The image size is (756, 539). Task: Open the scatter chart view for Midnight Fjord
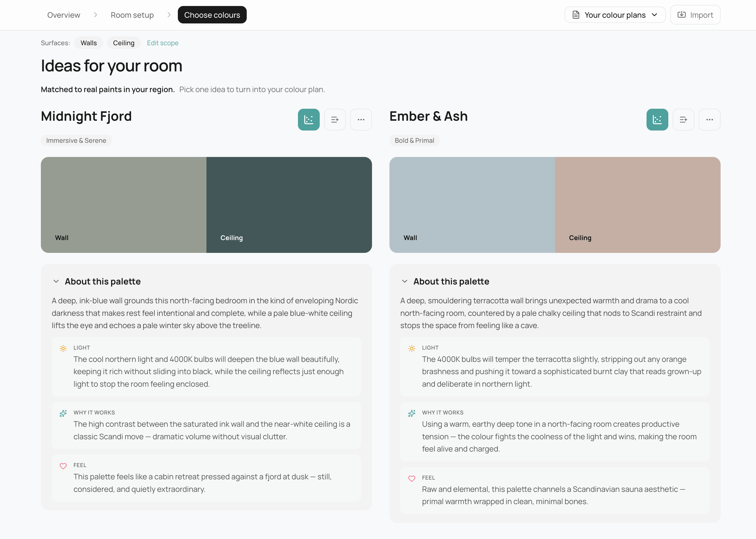coord(309,119)
